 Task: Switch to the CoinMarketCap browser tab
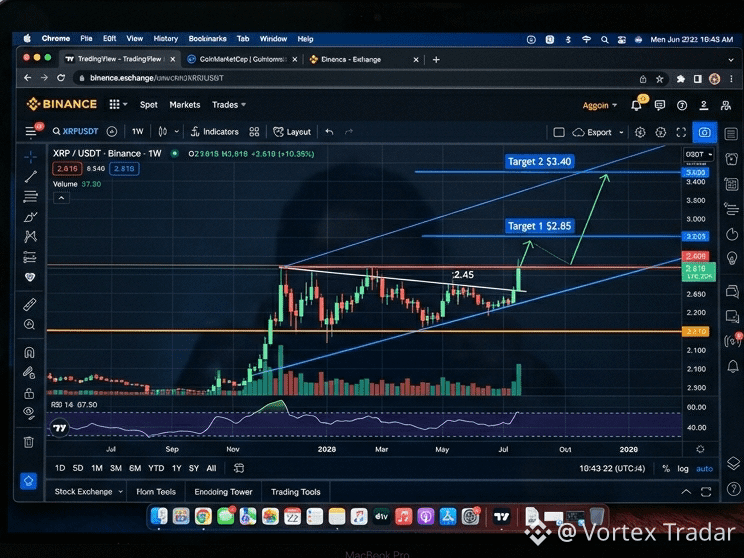242,59
